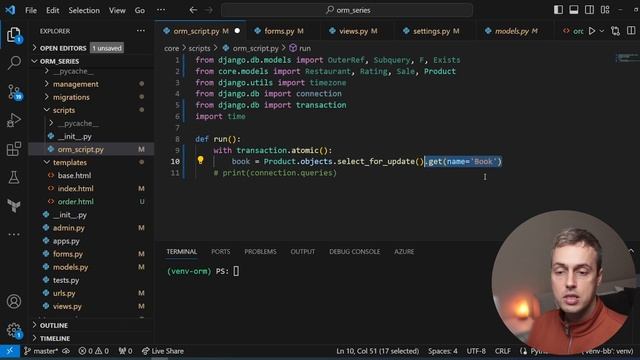Open the Edit menu
This screenshot has height=360, width=640.
click(53, 10)
